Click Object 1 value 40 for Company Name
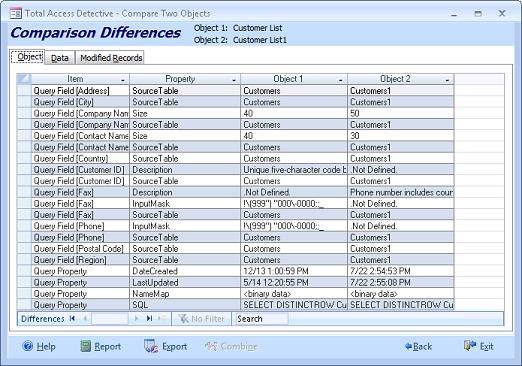522x366 pixels. pyautogui.click(x=294, y=113)
